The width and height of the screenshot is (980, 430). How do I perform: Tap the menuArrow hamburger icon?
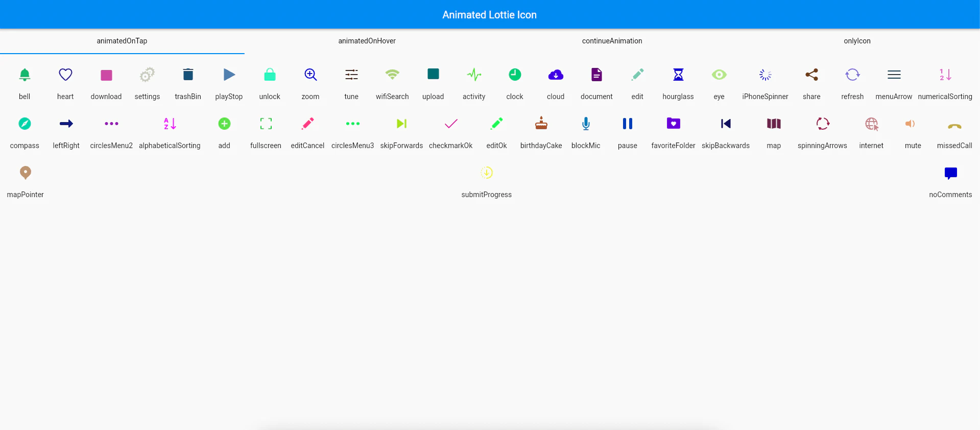pyautogui.click(x=894, y=75)
